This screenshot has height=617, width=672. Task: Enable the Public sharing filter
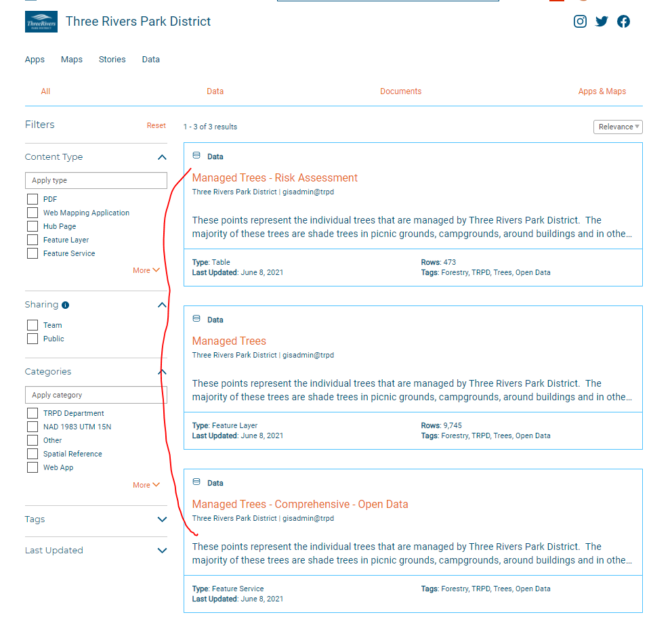click(x=33, y=339)
